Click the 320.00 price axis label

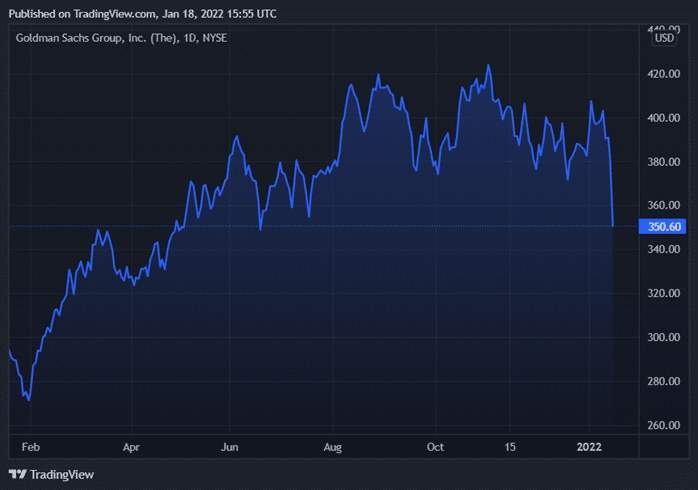point(665,294)
